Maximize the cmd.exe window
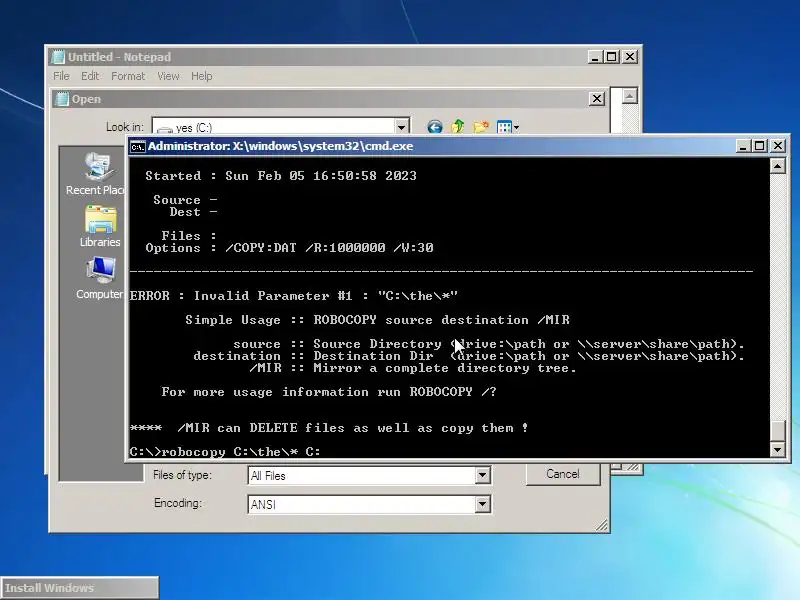Screen dimensions: 800x600 click(760, 146)
